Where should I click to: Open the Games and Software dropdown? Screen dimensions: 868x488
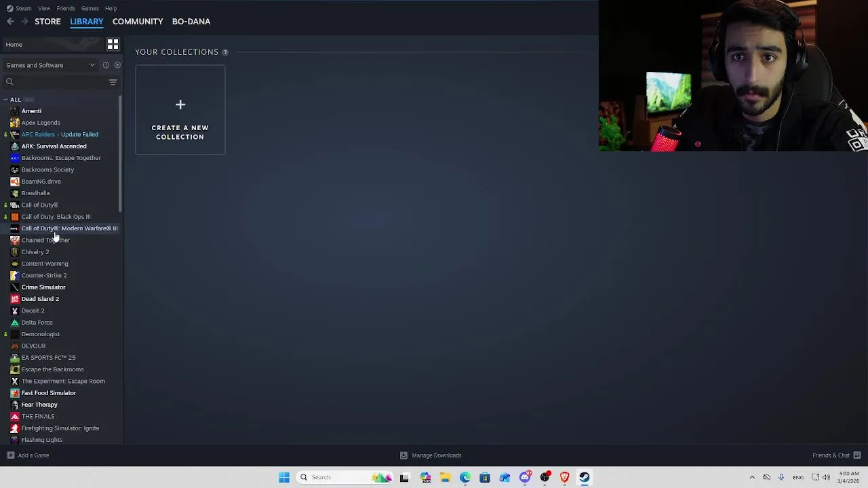51,65
